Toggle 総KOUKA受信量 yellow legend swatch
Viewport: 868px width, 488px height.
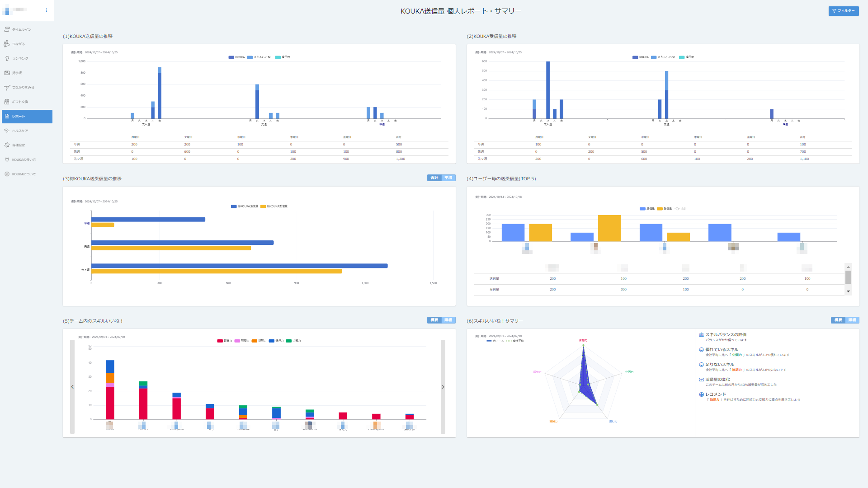[263, 206]
